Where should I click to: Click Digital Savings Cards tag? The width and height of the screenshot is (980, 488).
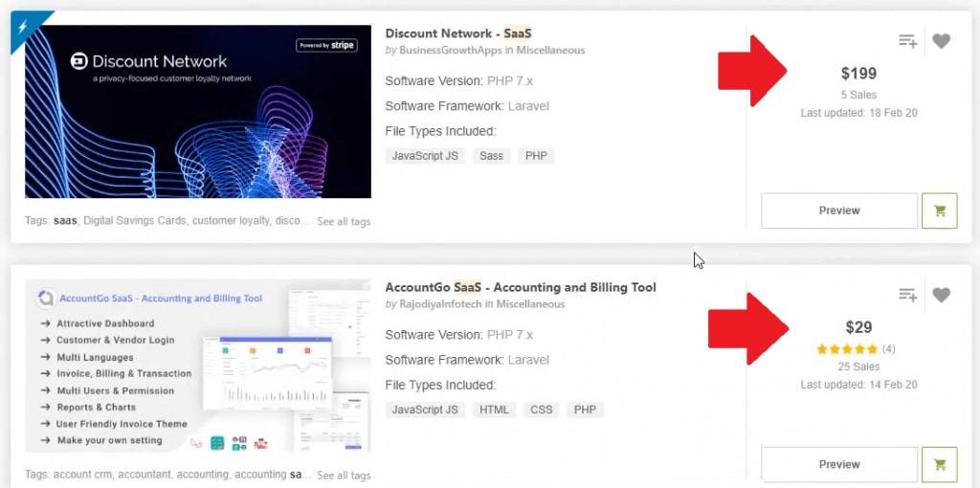(x=134, y=221)
